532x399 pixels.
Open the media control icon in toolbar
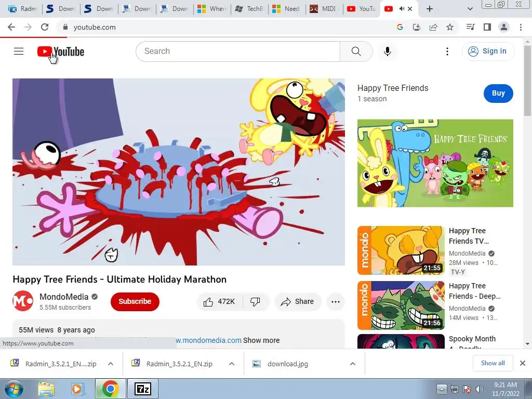tap(470, 27)
